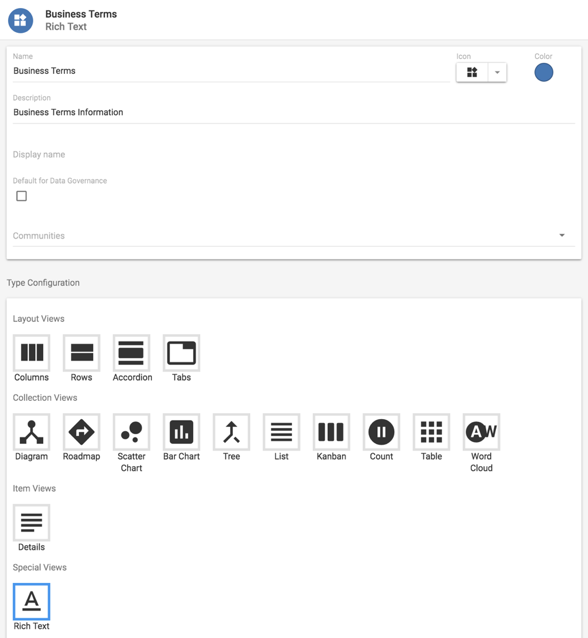588x638 pixels.
Task: Select the Details item view
Action: [x=31, y=522]
